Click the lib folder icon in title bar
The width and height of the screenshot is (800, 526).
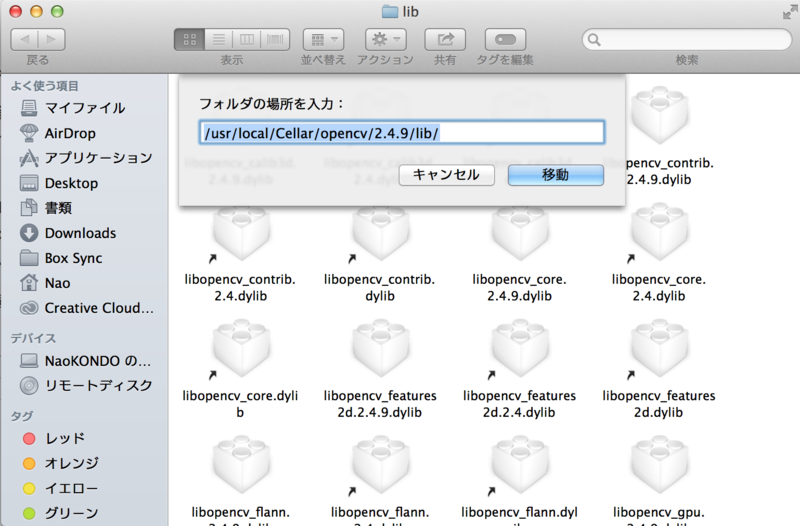point(390,12)
